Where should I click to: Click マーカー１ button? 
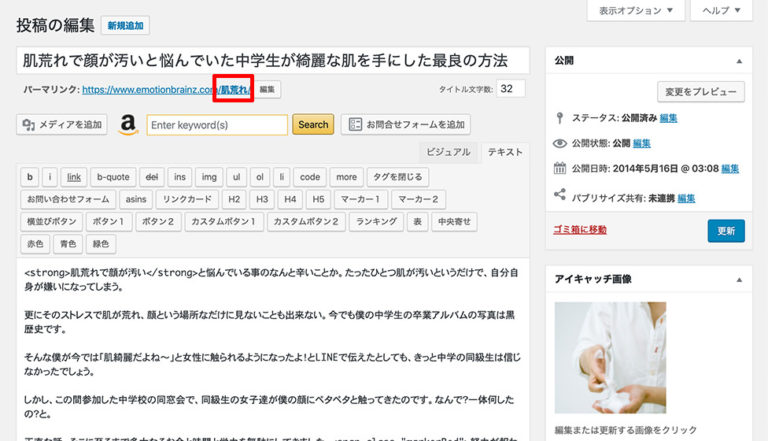(x=361, y=199)
